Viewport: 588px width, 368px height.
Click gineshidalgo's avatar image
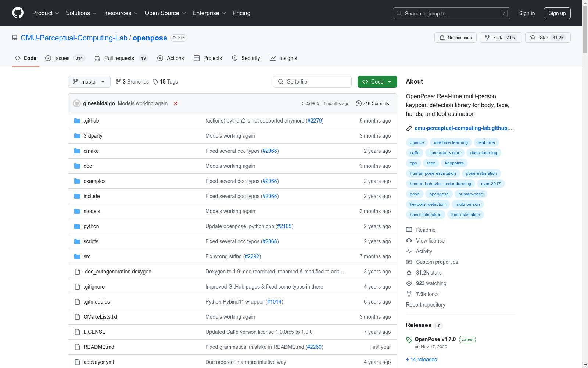coord(77,103)
